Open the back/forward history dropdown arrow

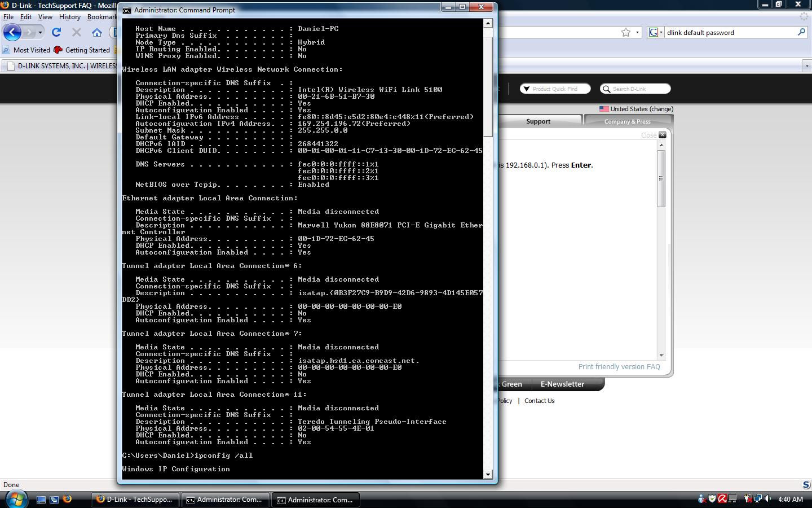[40, 33]
